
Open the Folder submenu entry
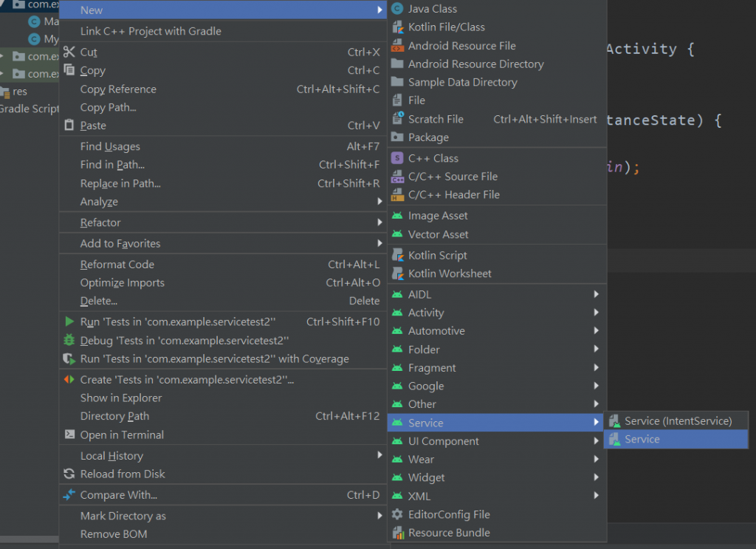[x=497, y=349]
